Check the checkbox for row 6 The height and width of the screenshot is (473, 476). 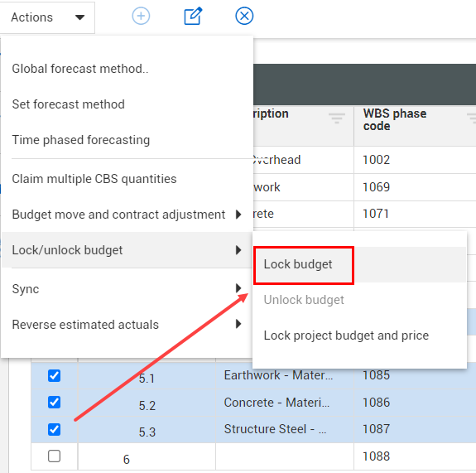tap(54, 456)
